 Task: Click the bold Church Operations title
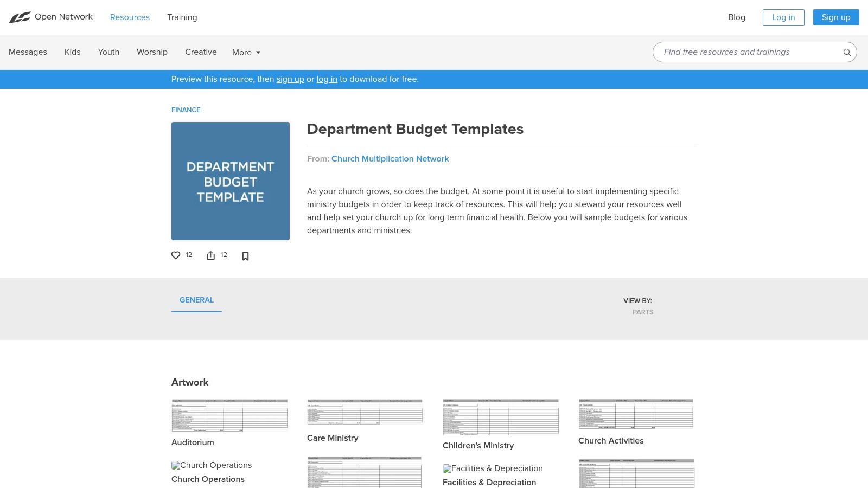(208, 479)
